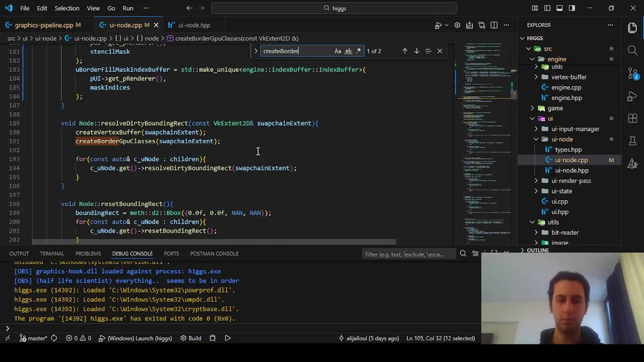644x362 pixels.
Task: Toggle the replace field chevron in the find widget
Action: point(256,51)
